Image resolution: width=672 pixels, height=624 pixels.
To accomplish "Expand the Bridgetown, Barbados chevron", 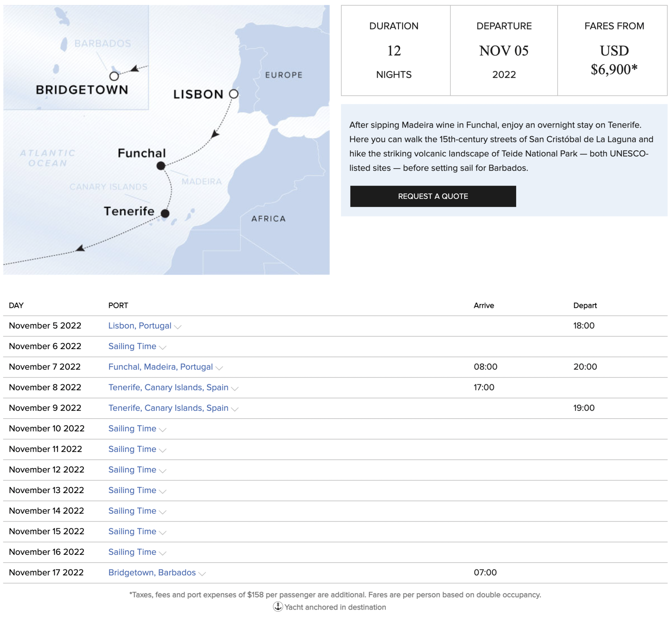I will point(202,573).
